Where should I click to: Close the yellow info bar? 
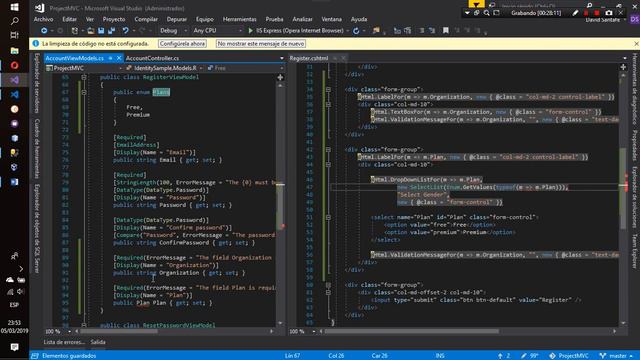click(x=636, y=44)
